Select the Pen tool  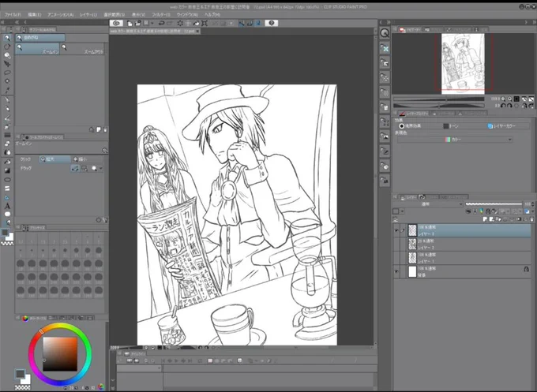pyautogui.click(x=7, y=100)
